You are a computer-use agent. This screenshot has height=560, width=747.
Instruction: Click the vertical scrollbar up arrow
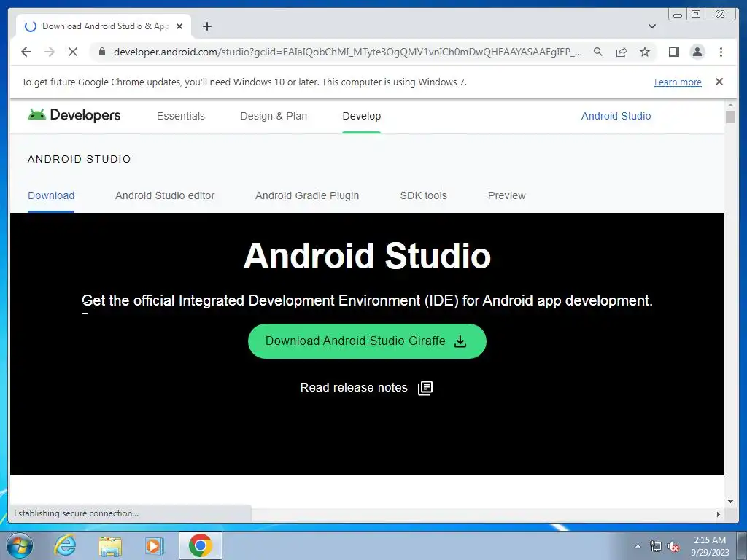(730, 105)
